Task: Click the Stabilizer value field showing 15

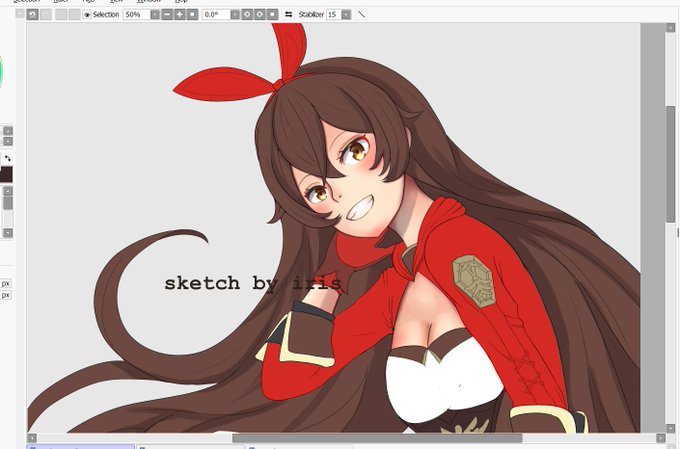Action: (334, 15)
